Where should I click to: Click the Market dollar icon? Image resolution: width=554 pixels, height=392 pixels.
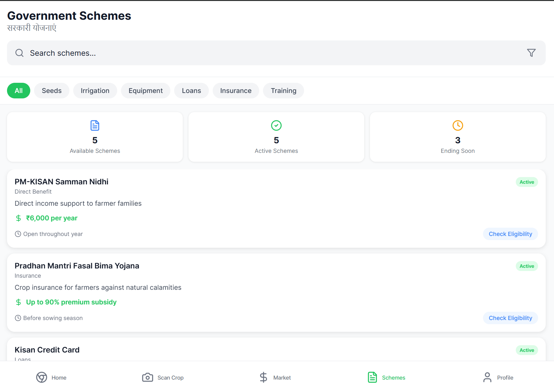(x=264, y=377)
